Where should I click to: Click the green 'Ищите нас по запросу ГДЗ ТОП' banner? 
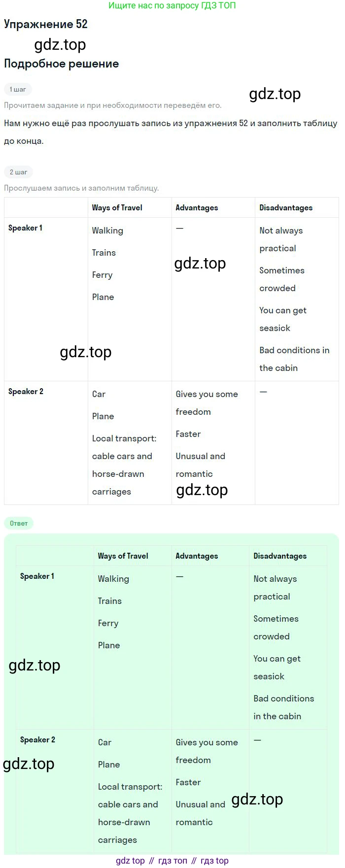[x=172, y=6]
